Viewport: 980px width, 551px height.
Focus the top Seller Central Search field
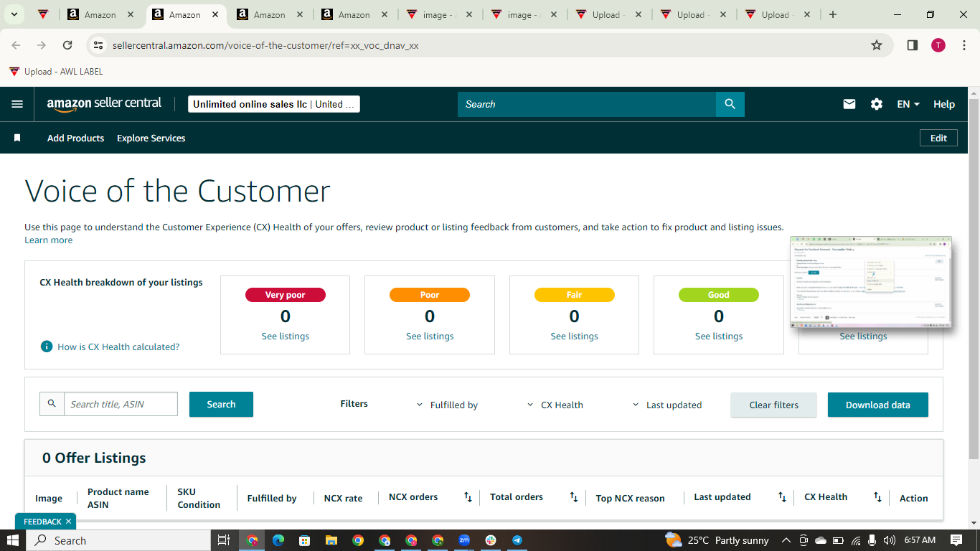click(x=587, y=104)
